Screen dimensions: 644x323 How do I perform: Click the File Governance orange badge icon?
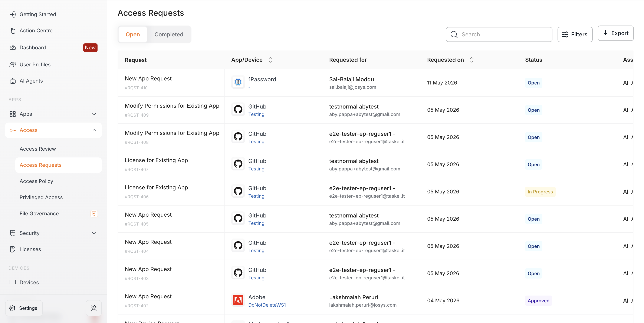[94, 214]
